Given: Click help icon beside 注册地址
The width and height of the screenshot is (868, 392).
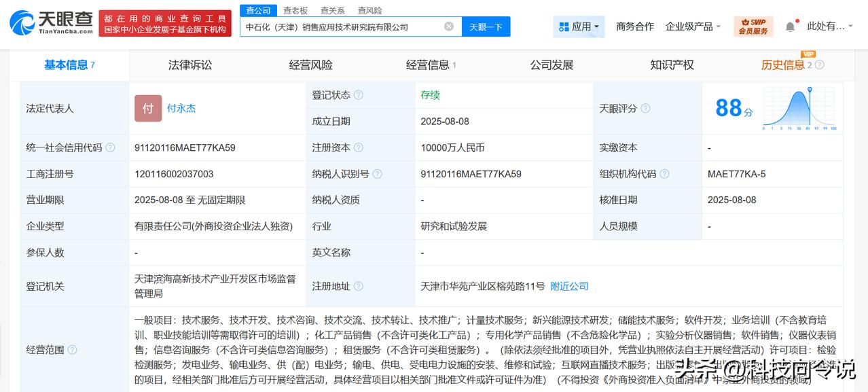Looking at the screenshot, I should click(359, 287).
